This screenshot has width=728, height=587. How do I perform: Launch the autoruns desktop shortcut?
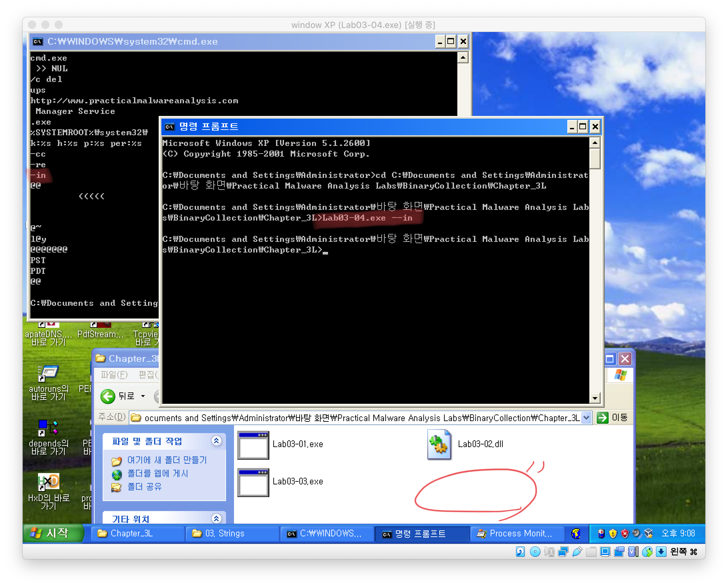click(x=48, y=383)
